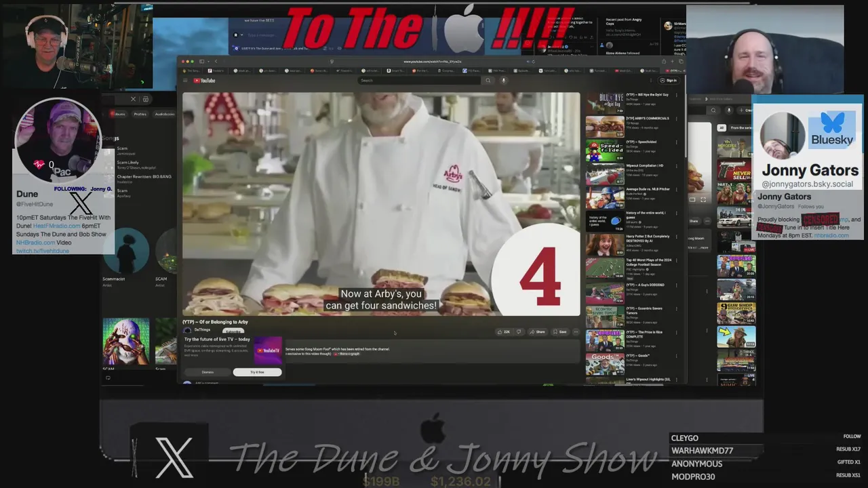
Task: Go to the YouTube logo home
Action: tap(204, 81)
